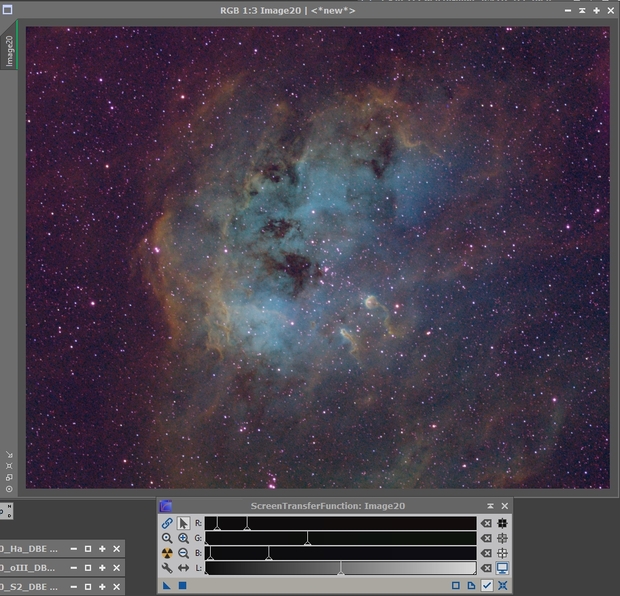The width and height of the screenshot is (620, 596).
Task: Expand the Ha_DBE minimized window
Action: click(88, 549)
